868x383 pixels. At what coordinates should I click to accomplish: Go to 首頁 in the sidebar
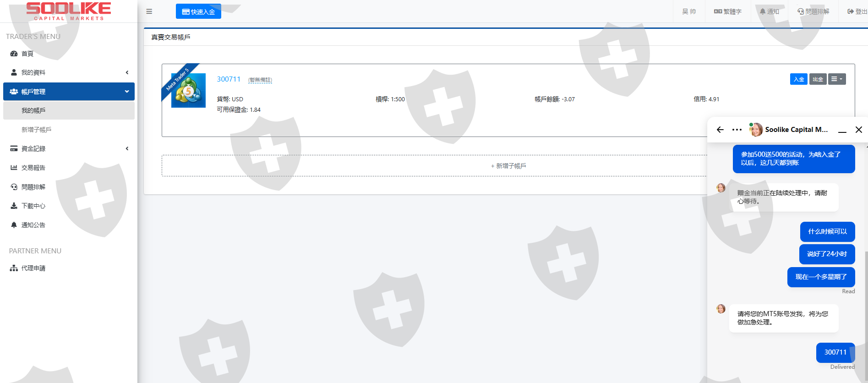pos(69,54)
